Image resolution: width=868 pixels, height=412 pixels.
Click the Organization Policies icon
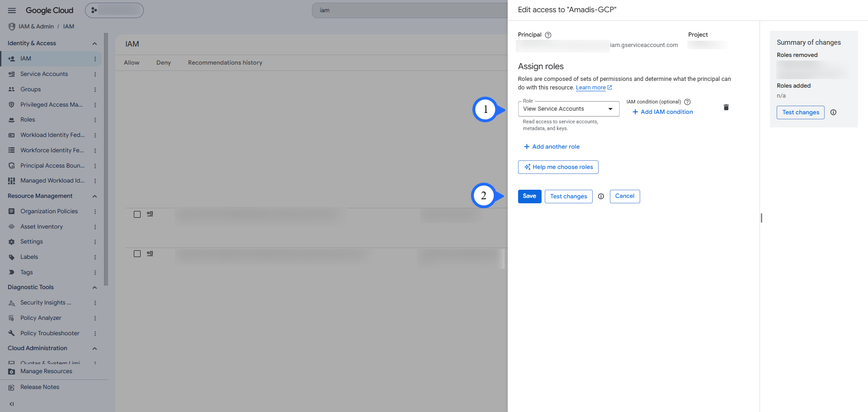tap(12, 211)
